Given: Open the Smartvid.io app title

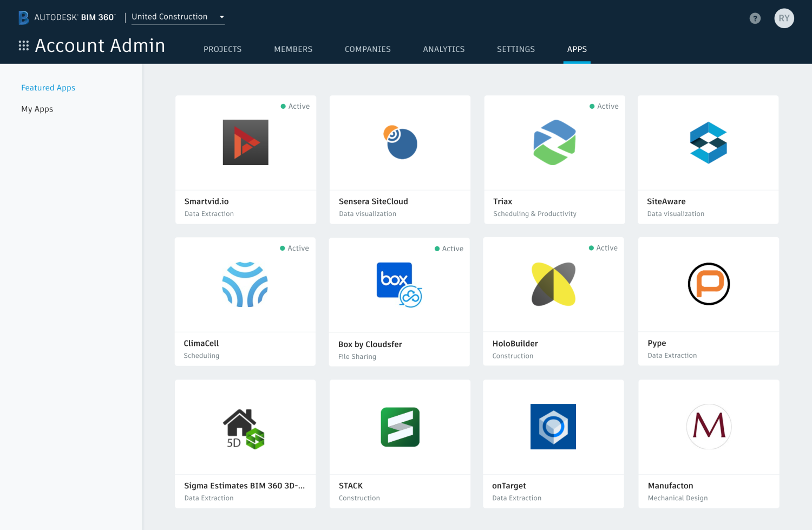Looking at the screenshot, I should pos(207,201).
